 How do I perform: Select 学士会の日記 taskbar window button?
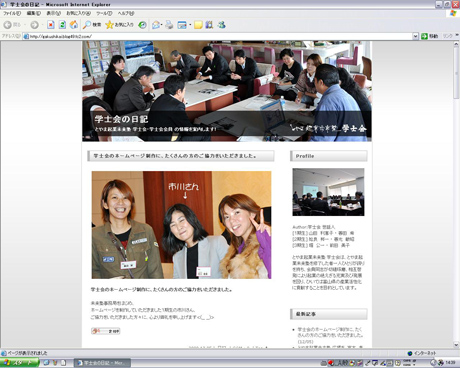click(102, 363)
